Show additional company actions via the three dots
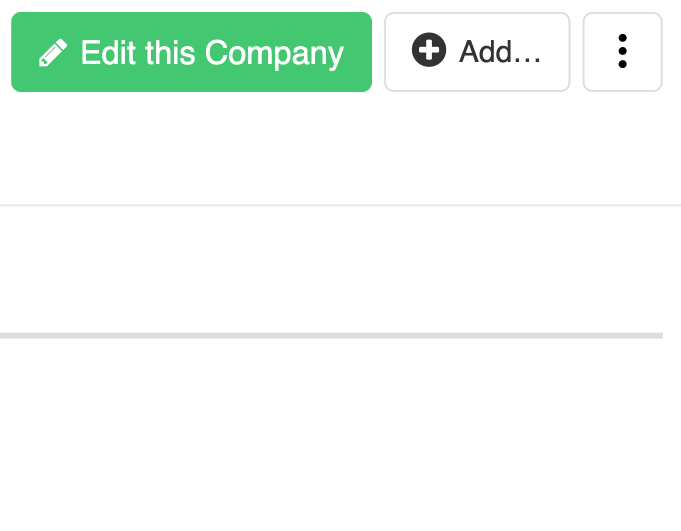Image resolution: width=681 pixels, height=531 pixels. [x=622, y=52]
